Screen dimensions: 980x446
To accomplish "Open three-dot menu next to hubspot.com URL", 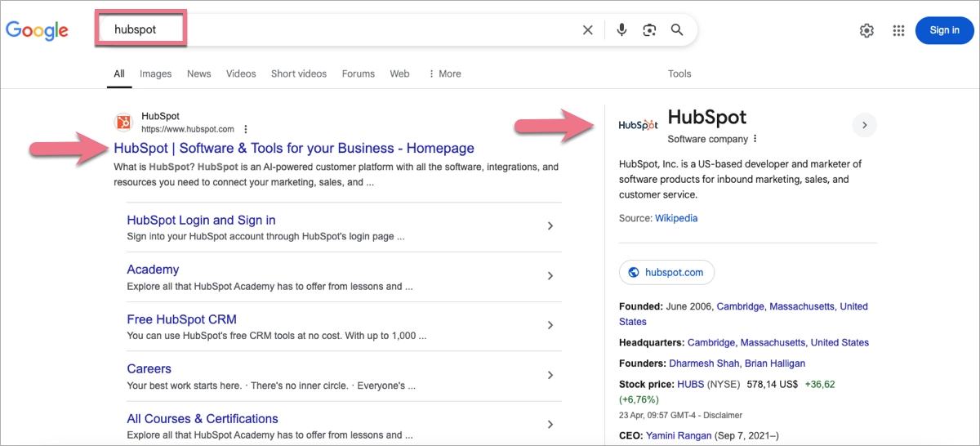I will [x=246, y=129].
